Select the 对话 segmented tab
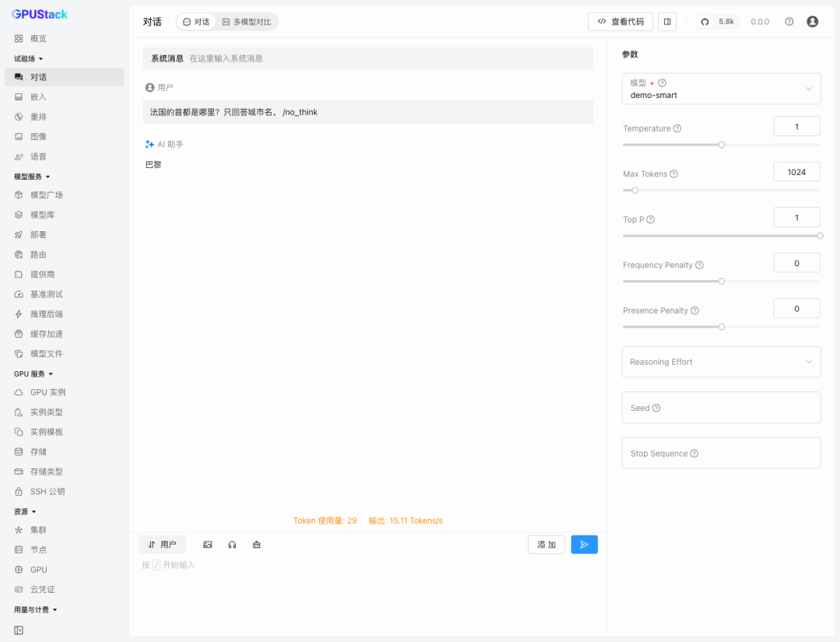The height and width of the screenshot is (642, 840). point(197,22)
